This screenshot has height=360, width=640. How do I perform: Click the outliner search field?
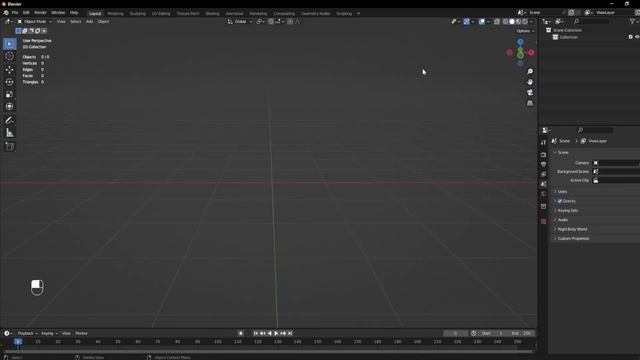tap(591, 21)
